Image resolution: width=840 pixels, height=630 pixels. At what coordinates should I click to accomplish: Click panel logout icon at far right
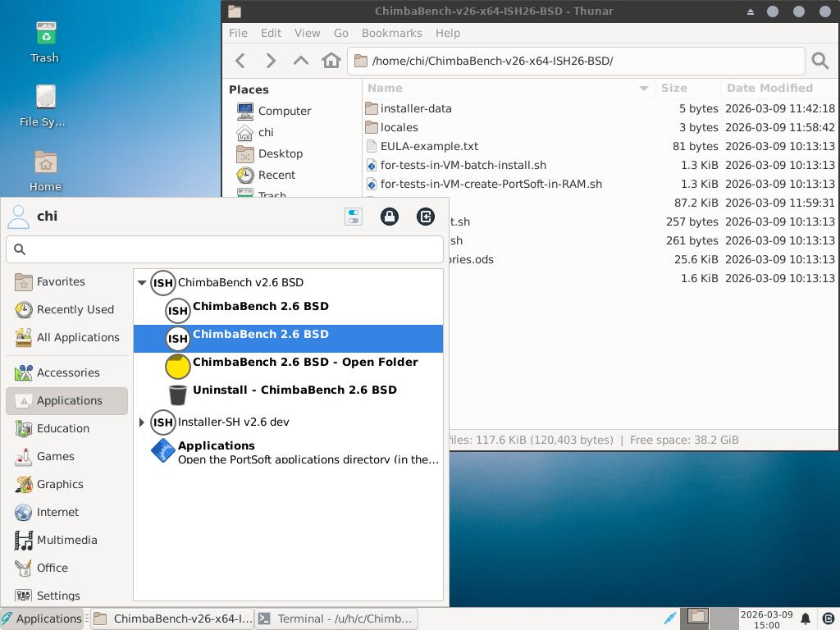(828, 619)
